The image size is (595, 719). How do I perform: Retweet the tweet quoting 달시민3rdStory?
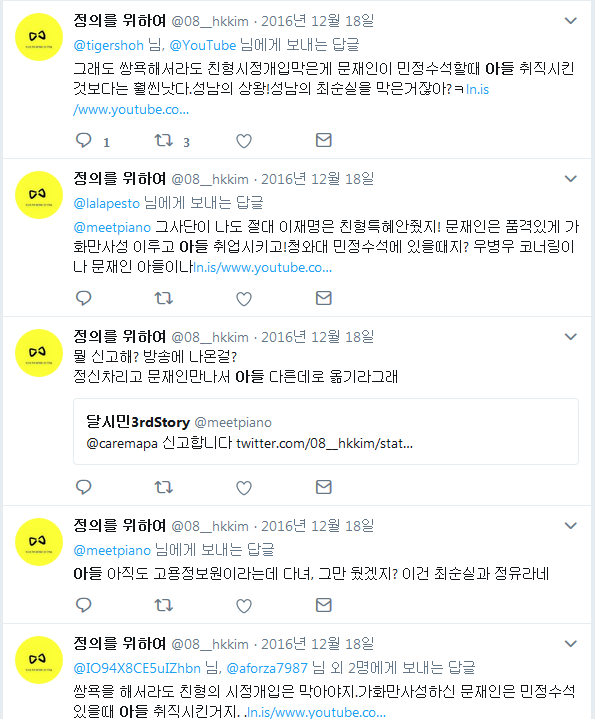point(164,487)
